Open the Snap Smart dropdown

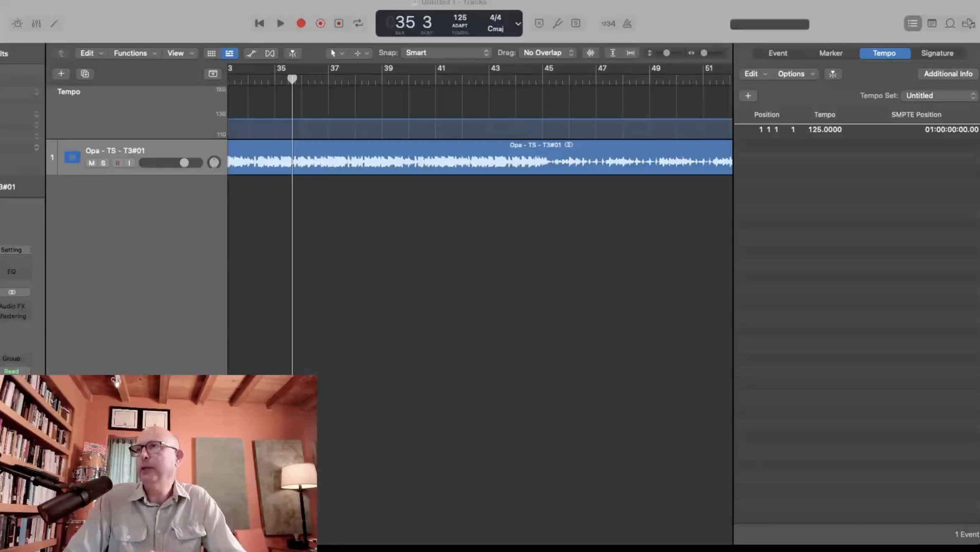pyautogui.click(x=446, y=53)
